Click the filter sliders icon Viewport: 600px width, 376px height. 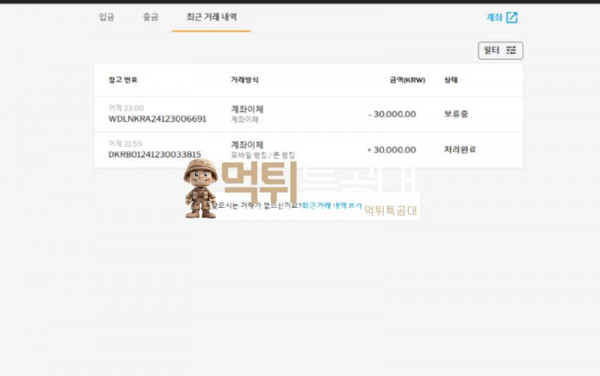511,50
